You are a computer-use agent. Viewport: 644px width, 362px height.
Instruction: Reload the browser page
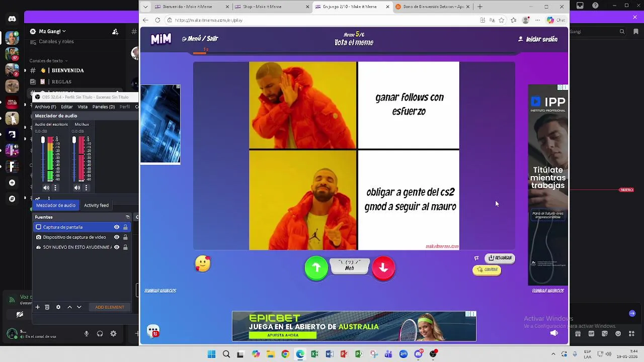(x=157, y=20)
